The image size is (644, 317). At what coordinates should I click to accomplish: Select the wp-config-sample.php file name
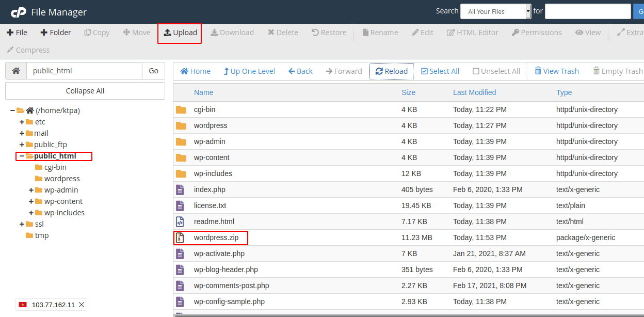(x=230, y=302)
